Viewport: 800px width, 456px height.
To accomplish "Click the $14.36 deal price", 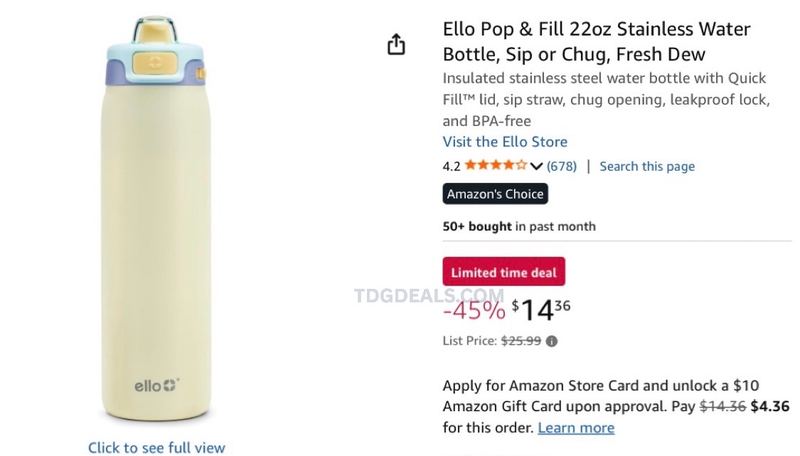I will click(x=541, y=309).
